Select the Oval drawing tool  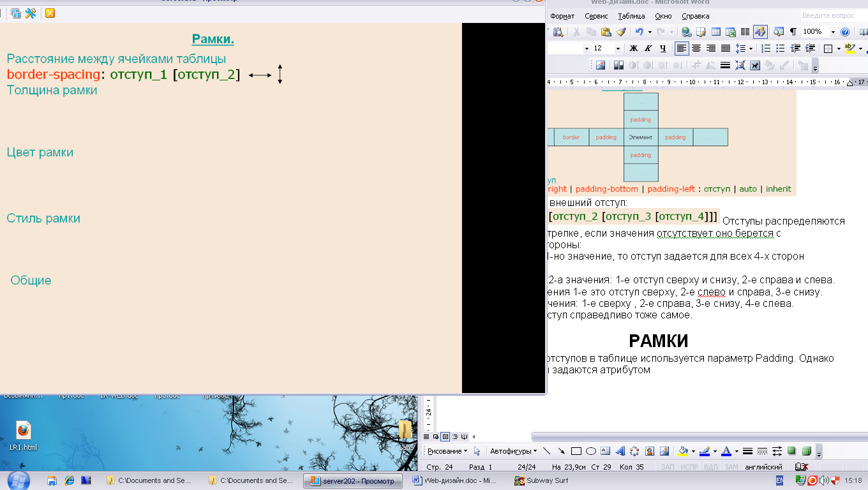click(x=591, y=451)
